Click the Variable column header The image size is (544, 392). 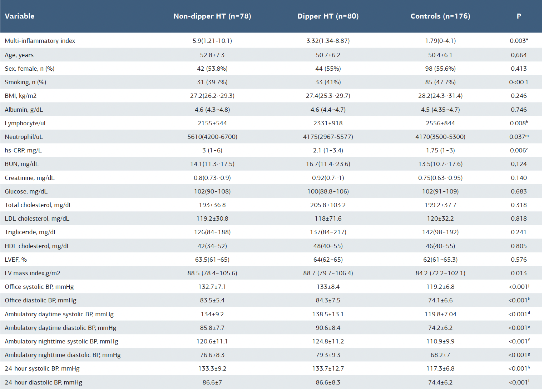[20, 16]
